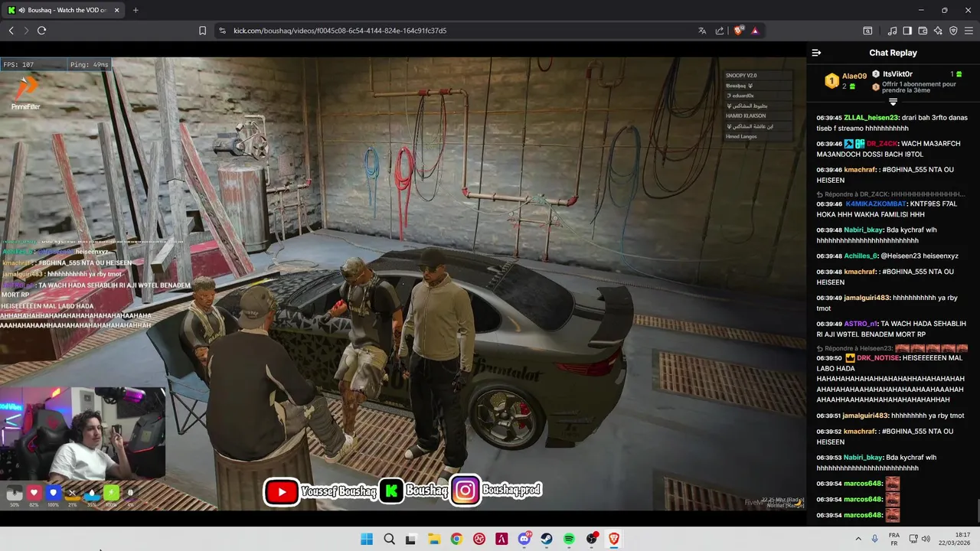
Task: Open a new browser tab
Action: click(136, 10)
